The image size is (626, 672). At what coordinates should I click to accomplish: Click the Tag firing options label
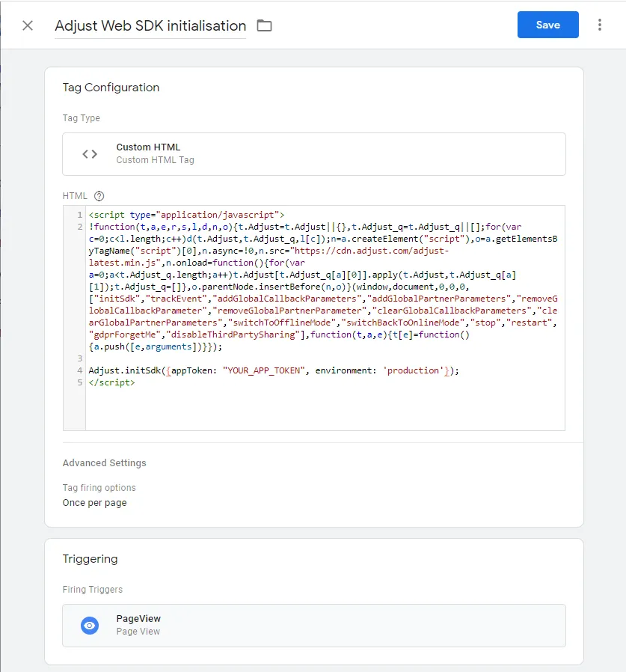[x=99, y=488]
